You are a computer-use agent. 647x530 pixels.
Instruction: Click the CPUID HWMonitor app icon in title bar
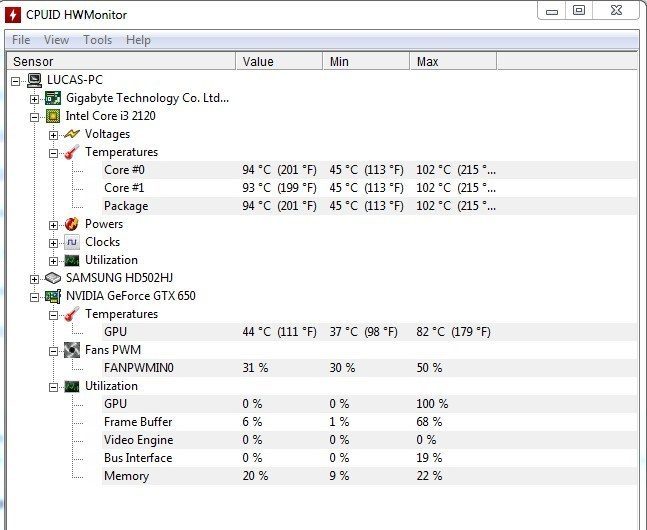tap(13, 15)
